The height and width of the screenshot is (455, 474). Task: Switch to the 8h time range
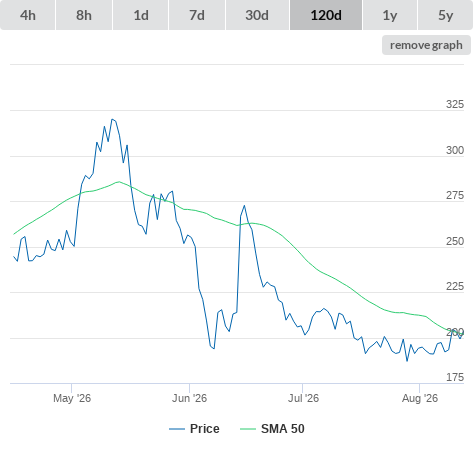84,15
